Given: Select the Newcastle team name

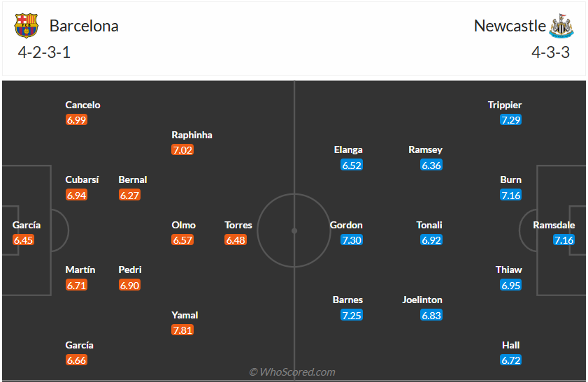Looking at the screenshot, I should coord(510,26).
